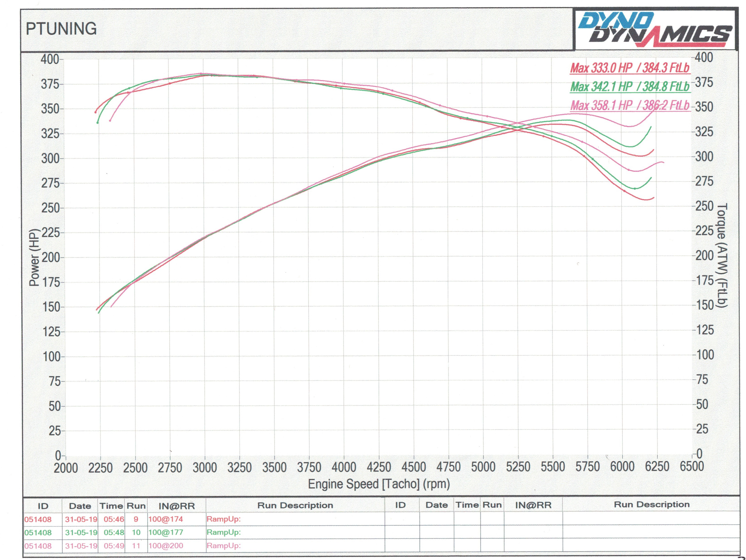746x560 pixels.
Task: Select the red run 9 row ID 051408
Action: pos(38,519)
